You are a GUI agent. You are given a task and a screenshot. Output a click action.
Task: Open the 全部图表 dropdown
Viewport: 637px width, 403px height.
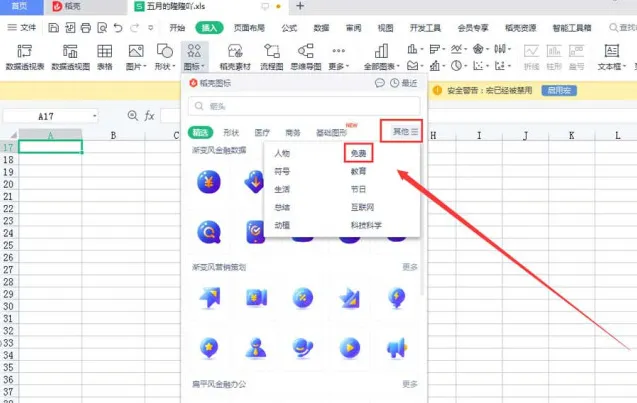[381, 66]
